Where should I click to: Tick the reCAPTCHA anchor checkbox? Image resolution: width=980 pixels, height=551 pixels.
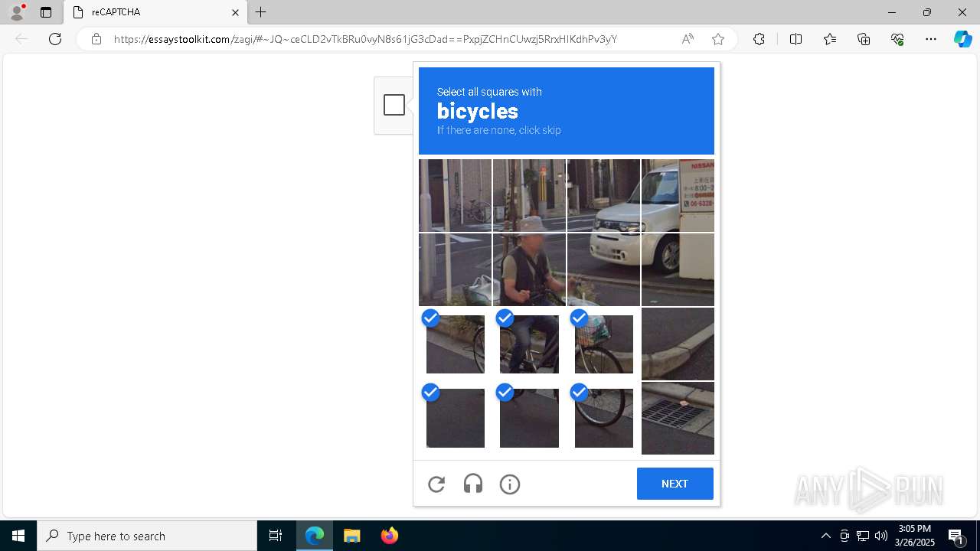(394, 105)
